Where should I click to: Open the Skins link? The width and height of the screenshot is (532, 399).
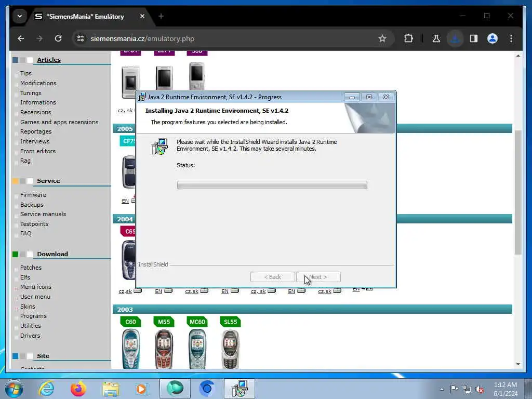(x=28, y=307)
